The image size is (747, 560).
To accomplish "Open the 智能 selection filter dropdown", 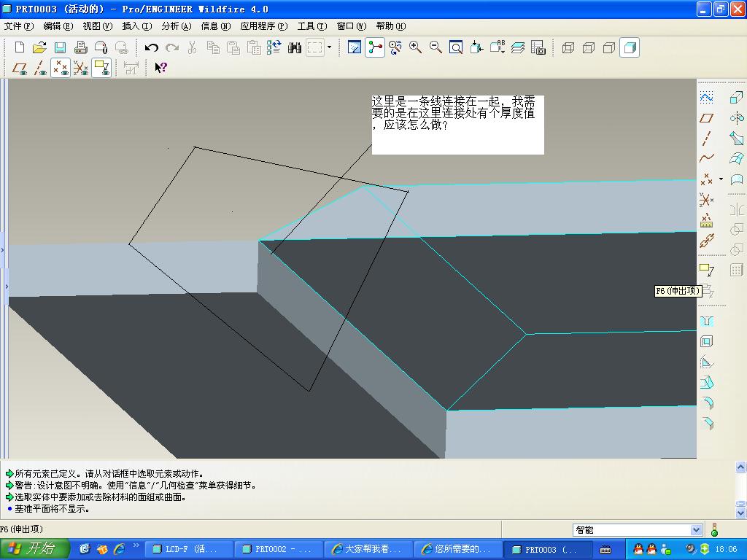I will (x=696, y=529).
